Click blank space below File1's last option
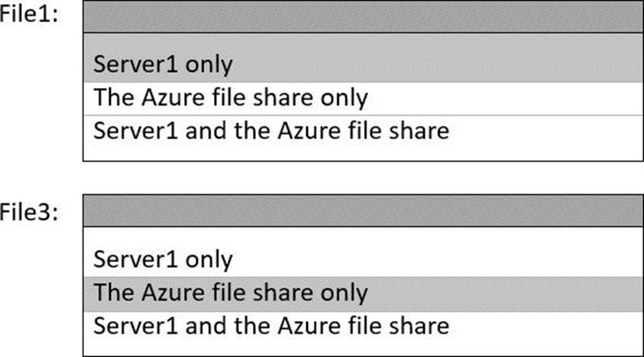Image resolution: width=644 pixels, height=357 pixels. [362, 152]
